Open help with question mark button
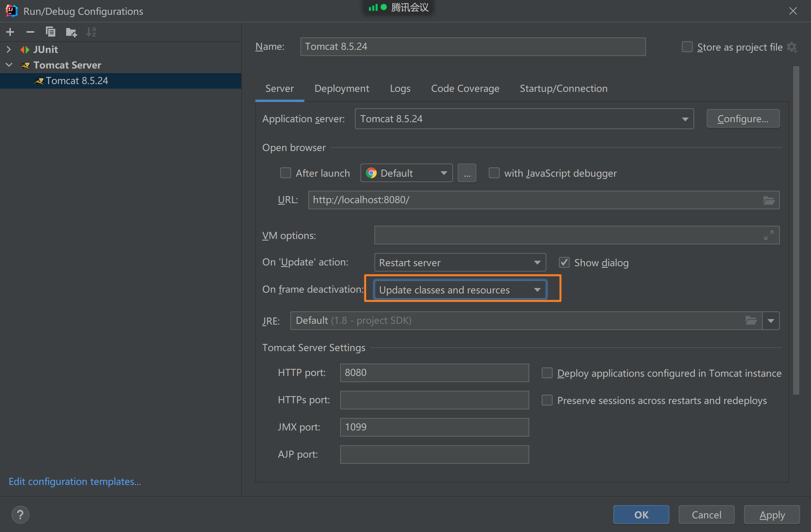The height and width of the screenshot is (532, 811). click(x=20, y=515)
